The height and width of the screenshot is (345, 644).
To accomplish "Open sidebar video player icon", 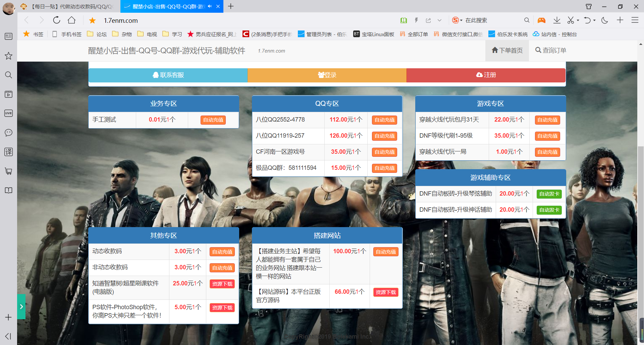I will [8, 94].
